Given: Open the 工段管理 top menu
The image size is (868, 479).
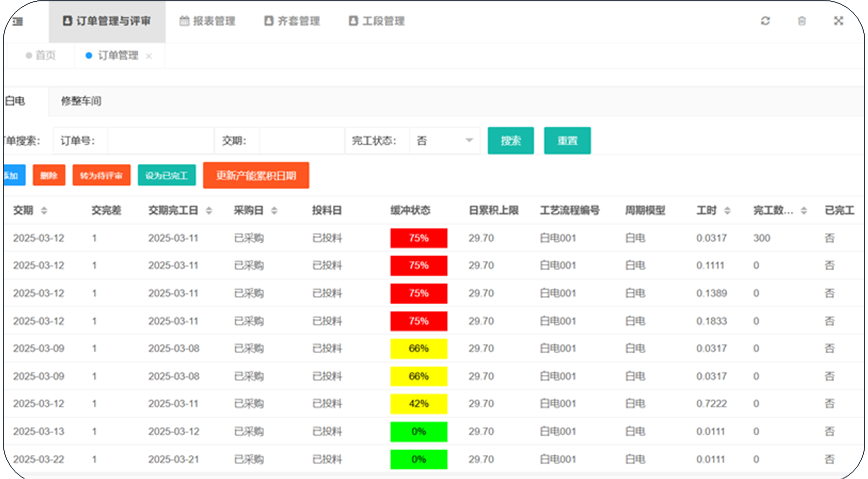Looking at the screenshot, I should pos(377,21).
